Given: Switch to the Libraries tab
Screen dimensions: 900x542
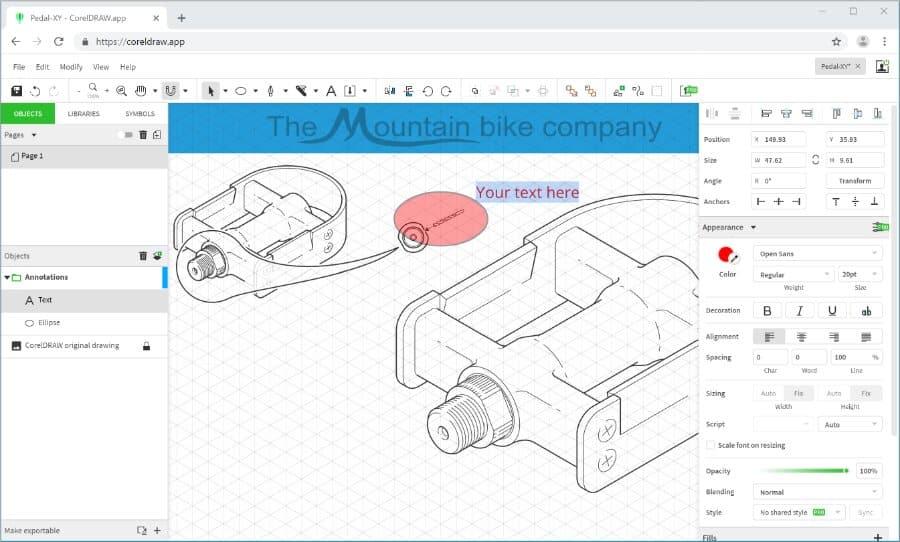Looking at the screenshot, I should point(83,114).
